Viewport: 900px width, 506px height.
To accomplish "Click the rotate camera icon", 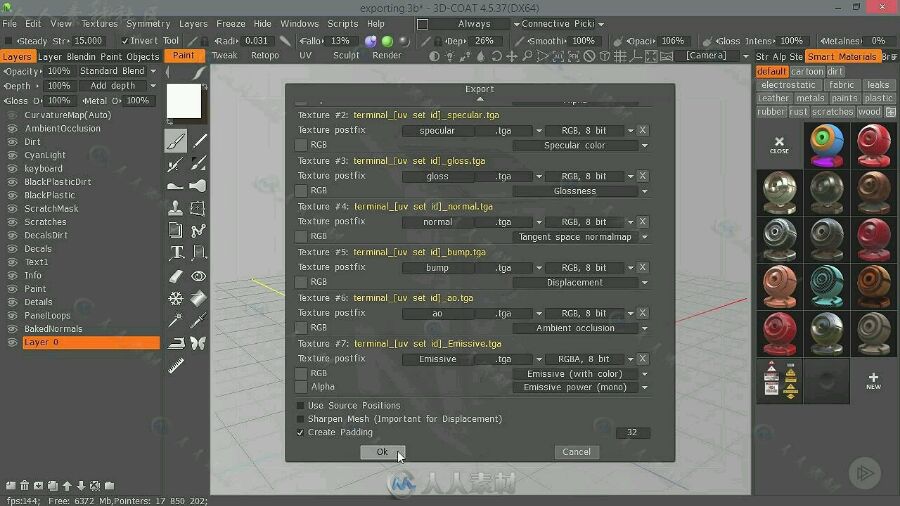I will [x=496, y=56].
